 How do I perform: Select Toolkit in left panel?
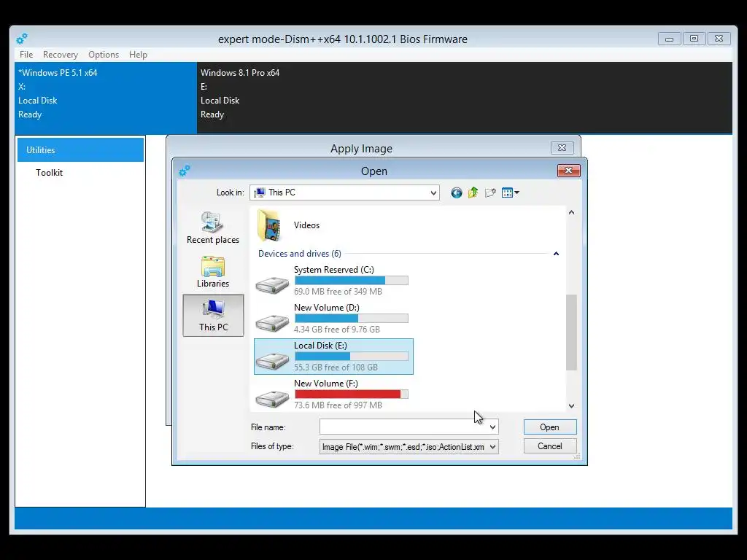tap(49, 173)
